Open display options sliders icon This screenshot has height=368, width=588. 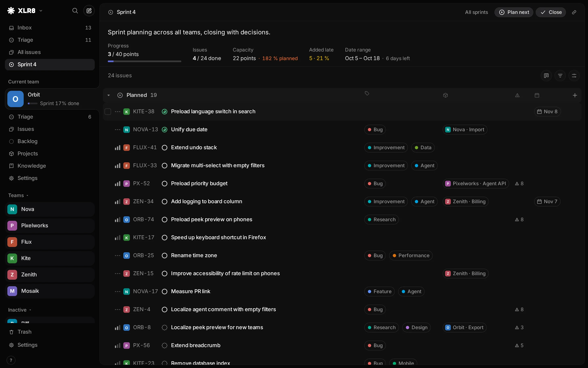tap(574, 76)
